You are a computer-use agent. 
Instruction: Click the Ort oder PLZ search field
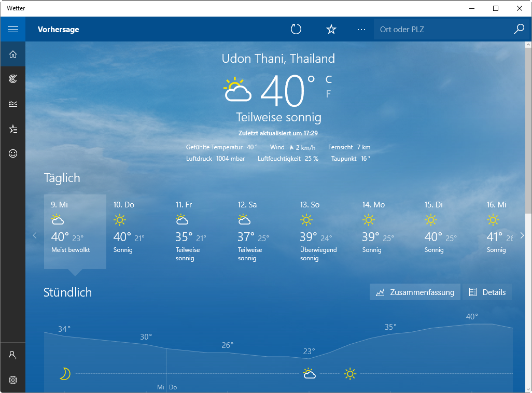pyautogui.click(x=441, y=29)
